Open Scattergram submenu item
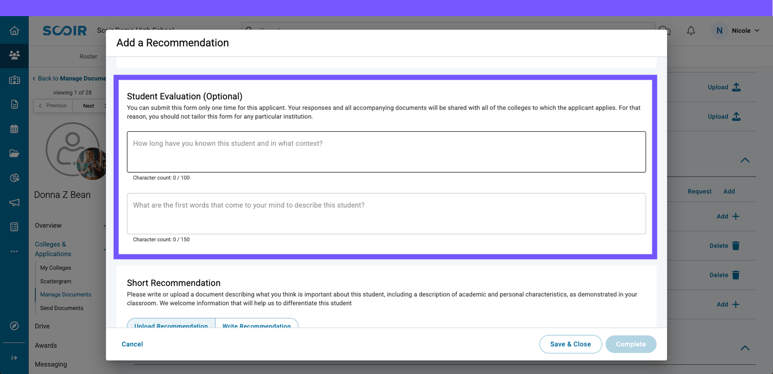 [56, 281]
